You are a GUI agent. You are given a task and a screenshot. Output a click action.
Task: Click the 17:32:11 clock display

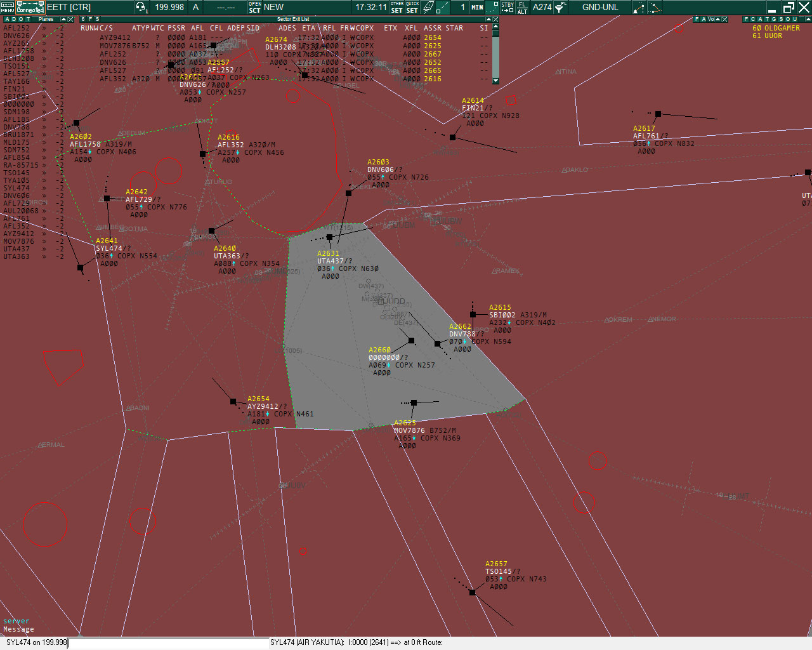[371, 7]
